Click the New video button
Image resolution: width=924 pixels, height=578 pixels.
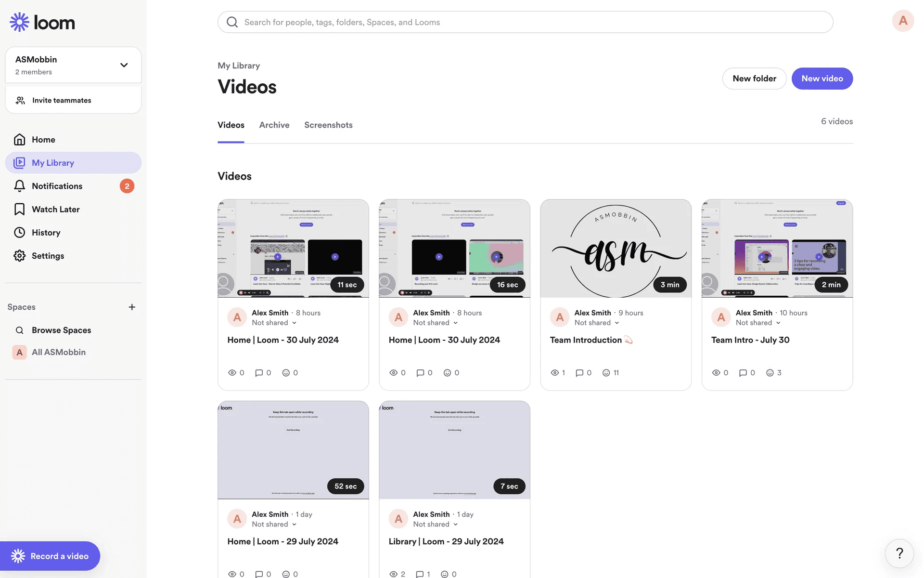click(822, 79)
